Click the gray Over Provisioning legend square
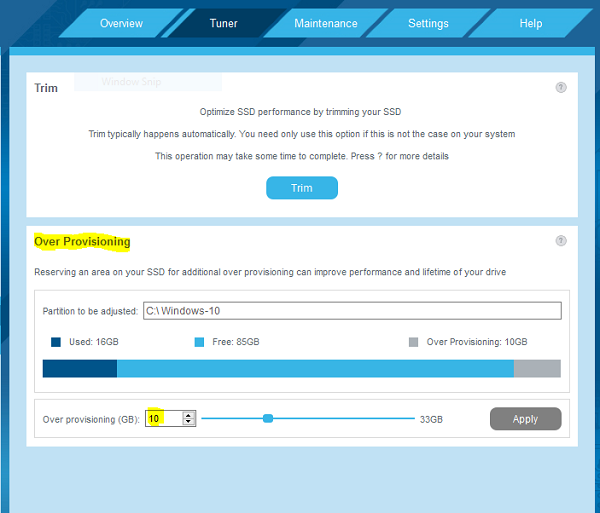Viewport: 600px width, 513px height. [x=413, y=342]
